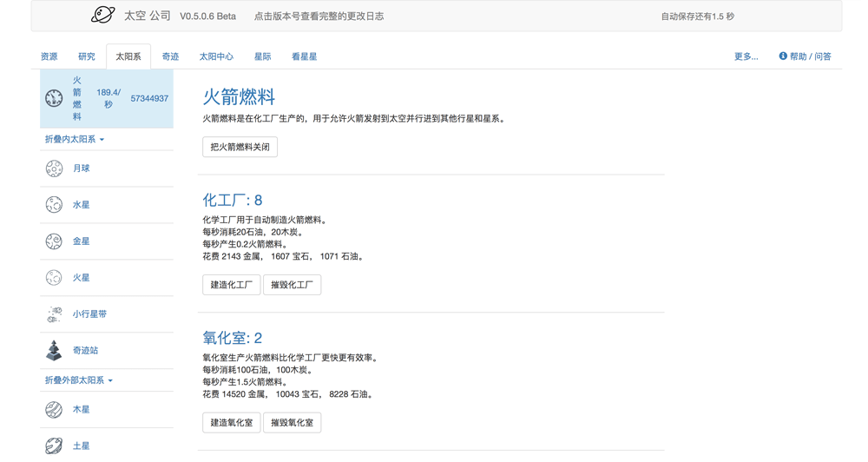
Task: Select 木星 in the sidebar
Action: click(x=82, y=410)
